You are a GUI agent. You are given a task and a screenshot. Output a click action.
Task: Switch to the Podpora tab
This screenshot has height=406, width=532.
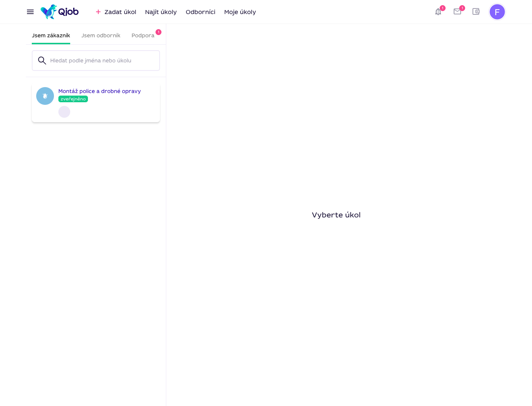tap(143, 35)
